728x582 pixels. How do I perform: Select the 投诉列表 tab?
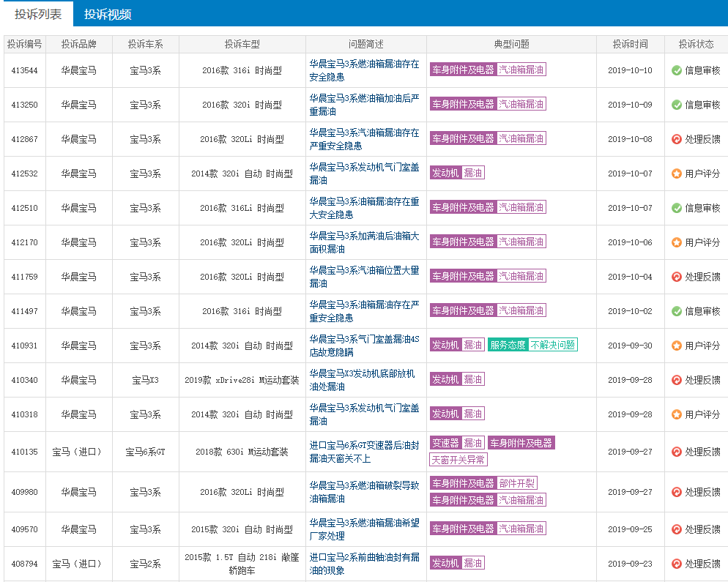(38, 14)
